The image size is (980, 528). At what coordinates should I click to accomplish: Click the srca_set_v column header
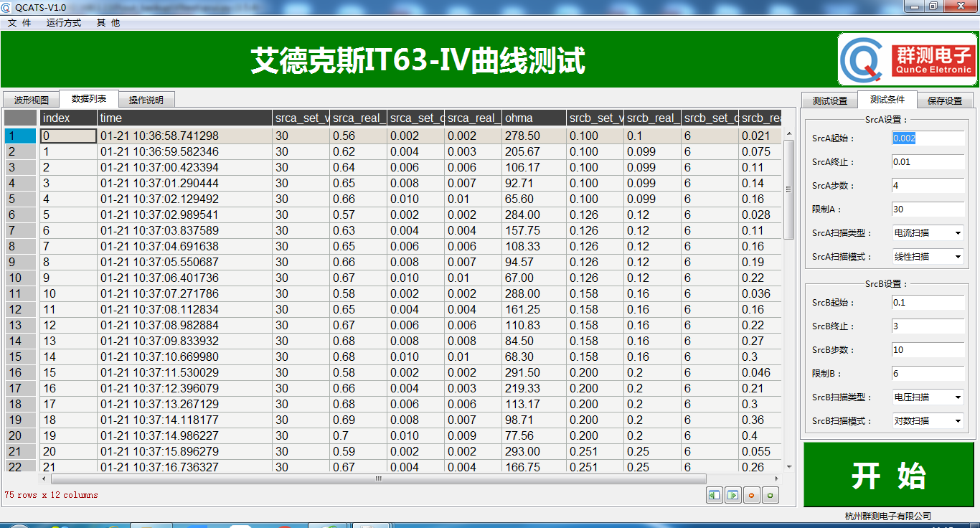point(301,118)
